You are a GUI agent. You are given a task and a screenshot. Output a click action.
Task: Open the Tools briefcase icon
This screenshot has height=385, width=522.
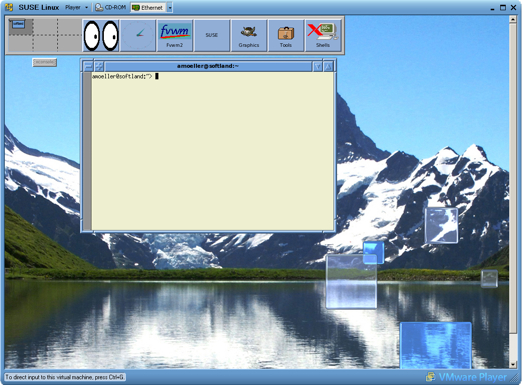coord(286,35)
